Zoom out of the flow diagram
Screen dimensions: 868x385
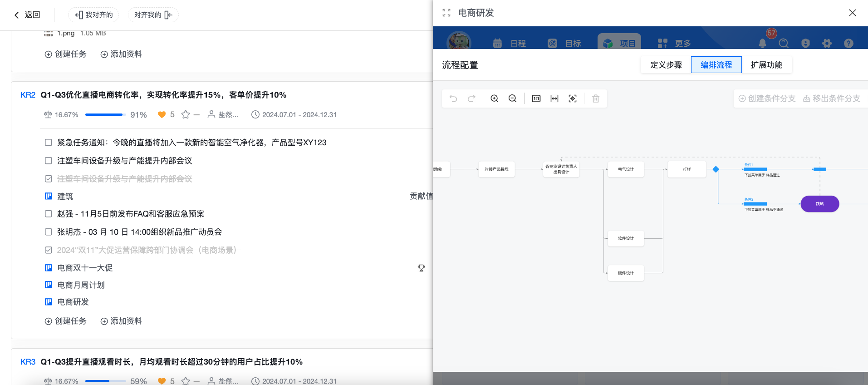pos(513,99)
